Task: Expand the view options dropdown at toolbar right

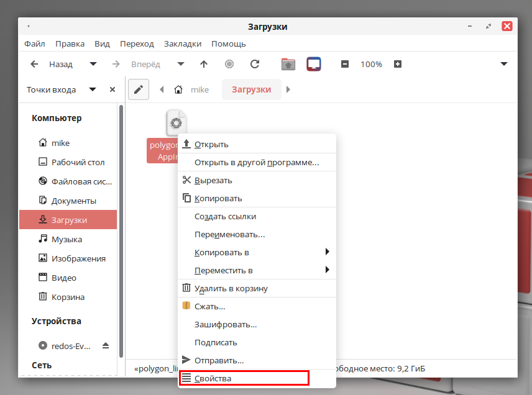Action: pyautogui.click(x=504, y=64)
